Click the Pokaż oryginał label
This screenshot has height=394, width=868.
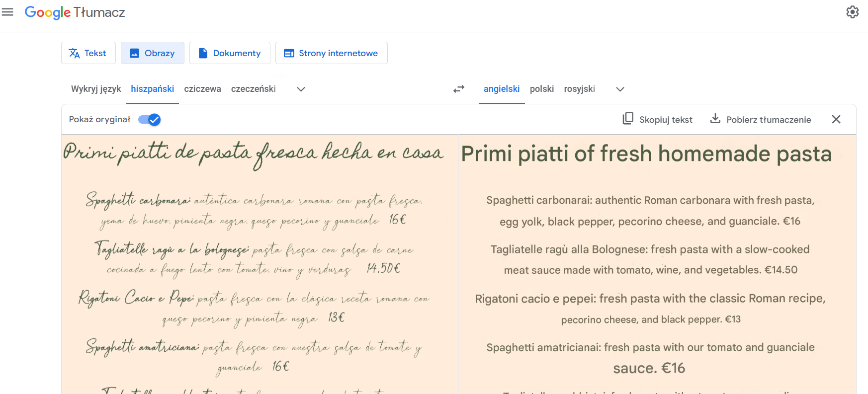point(99,120)
